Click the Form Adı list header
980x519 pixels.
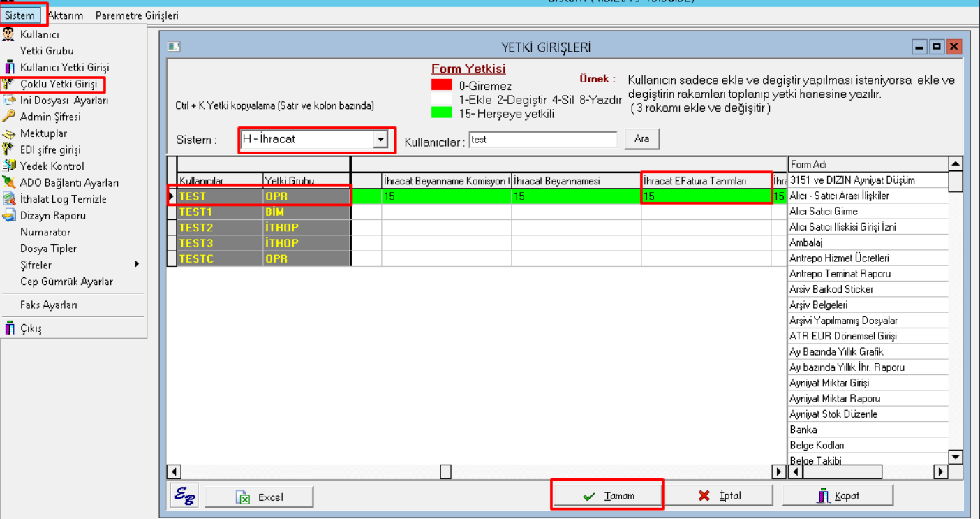[868, 164]
